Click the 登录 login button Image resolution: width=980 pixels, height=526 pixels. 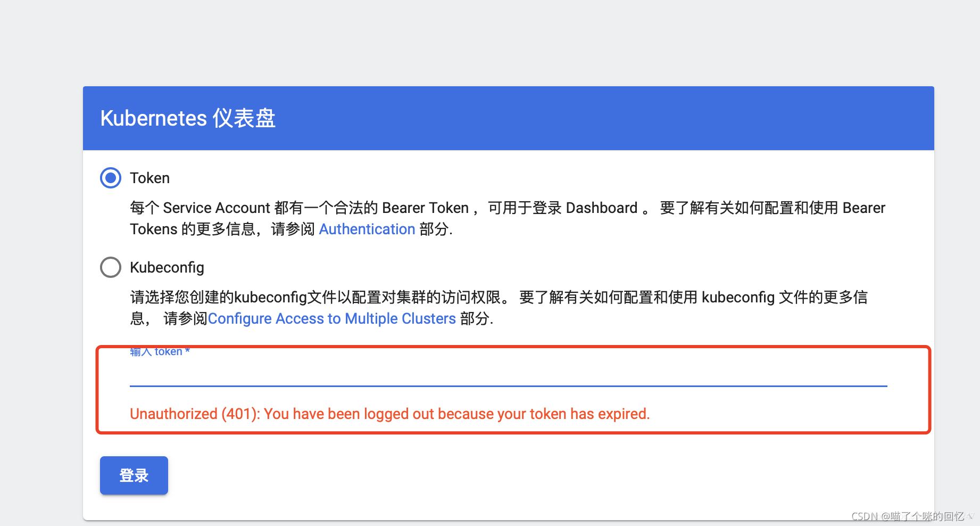coord(134,475)
